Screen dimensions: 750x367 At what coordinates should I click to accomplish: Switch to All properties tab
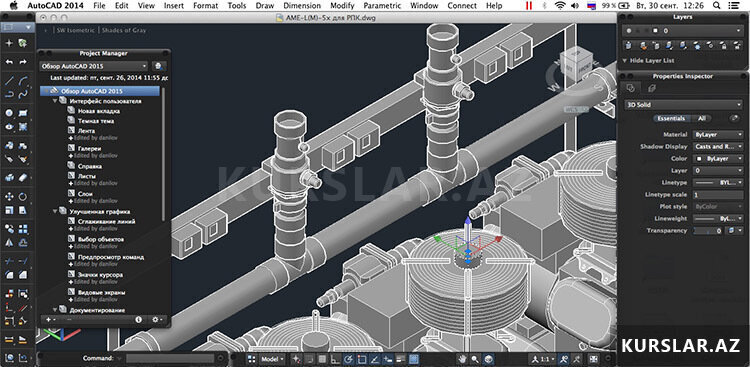(702, 118)
